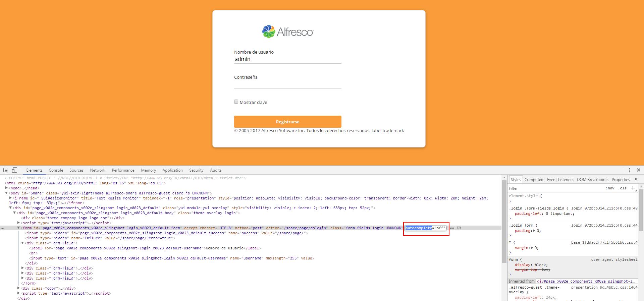Collapse the body id Share node
Image resolution: width=644 pixels, height=301 pixels.
6,193
